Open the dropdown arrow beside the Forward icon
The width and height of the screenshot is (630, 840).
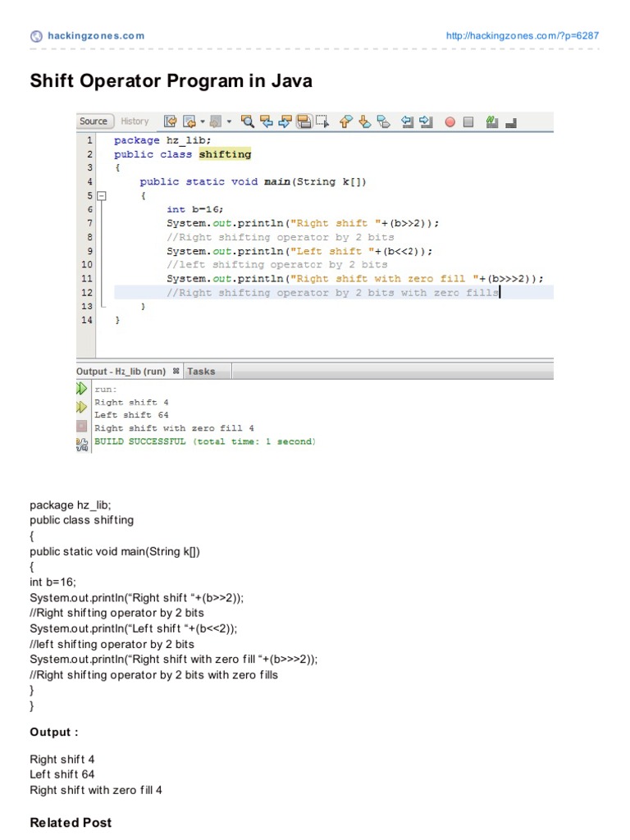[230, 122]
